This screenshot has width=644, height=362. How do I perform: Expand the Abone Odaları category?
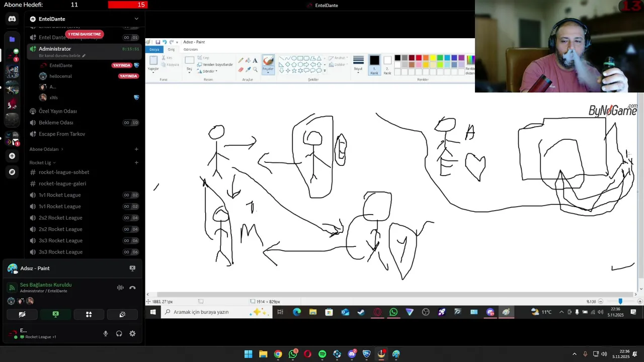coord(46,149)
